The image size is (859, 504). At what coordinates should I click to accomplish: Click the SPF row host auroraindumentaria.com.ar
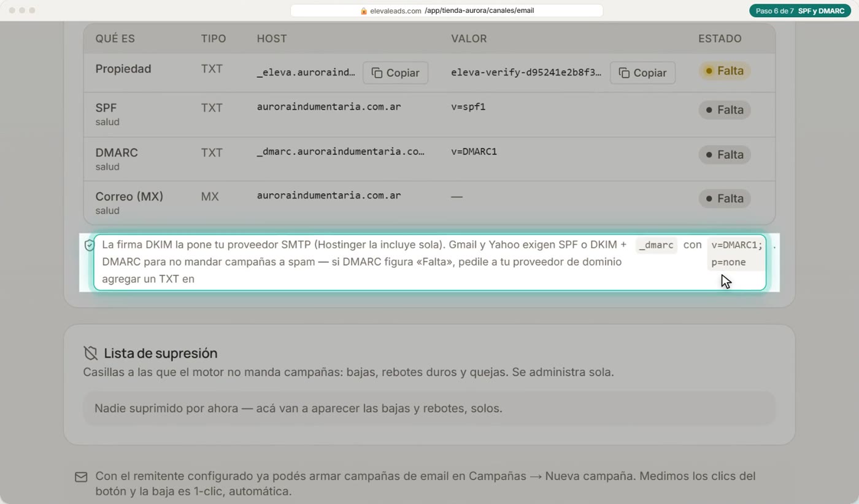coord(329,107)
